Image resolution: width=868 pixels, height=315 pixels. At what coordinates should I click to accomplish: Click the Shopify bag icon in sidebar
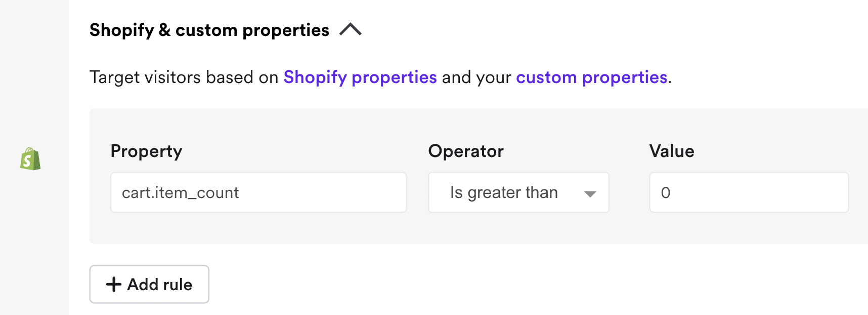coord(30,159)
